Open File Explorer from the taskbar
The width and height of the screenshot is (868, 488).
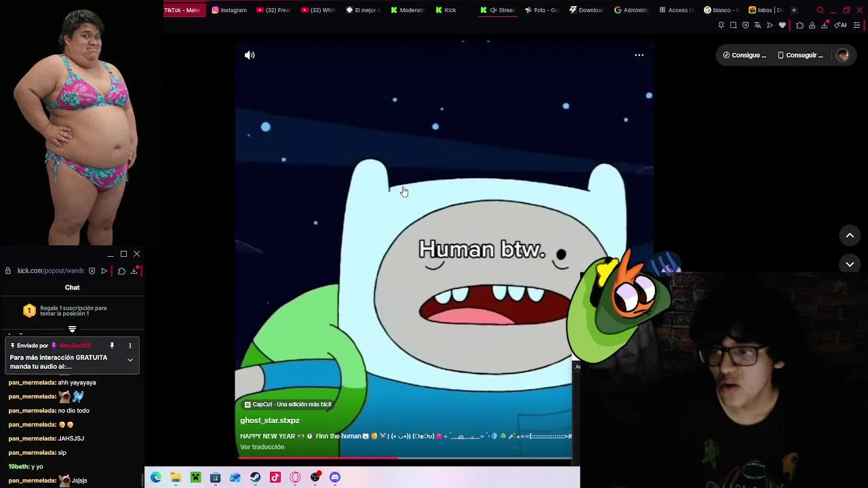coord(176,477)
